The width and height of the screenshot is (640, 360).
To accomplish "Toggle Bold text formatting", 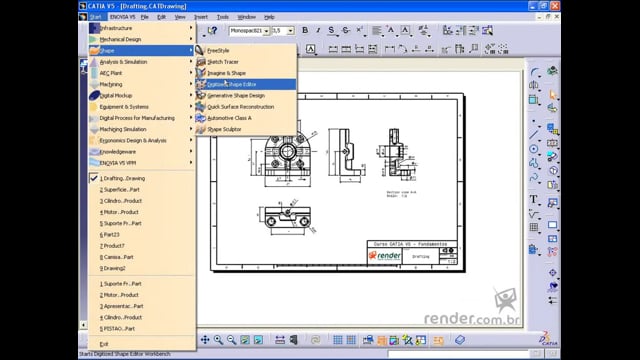I will [x=305, y=30].
